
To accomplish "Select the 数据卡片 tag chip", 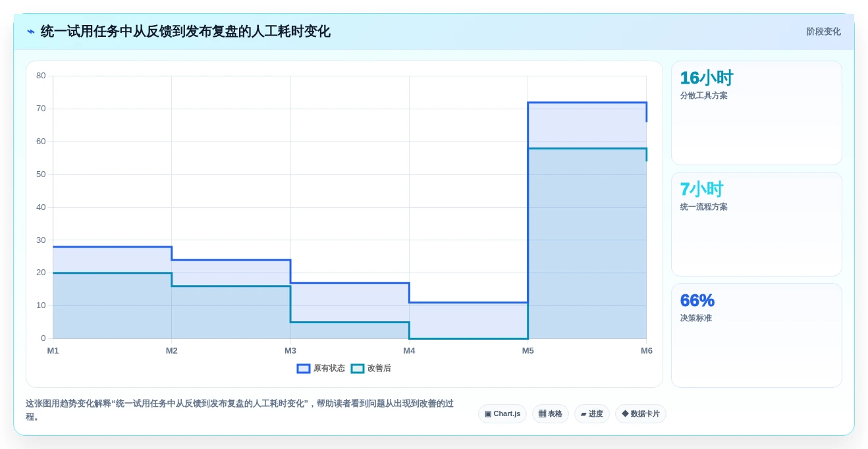I will [x=641, y=414].
